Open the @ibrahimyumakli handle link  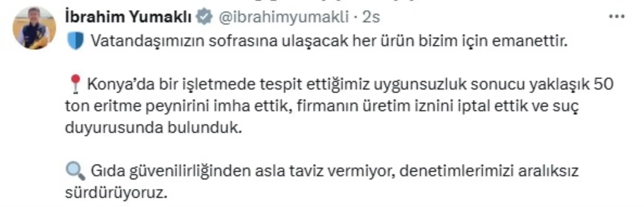click(283, 17)
